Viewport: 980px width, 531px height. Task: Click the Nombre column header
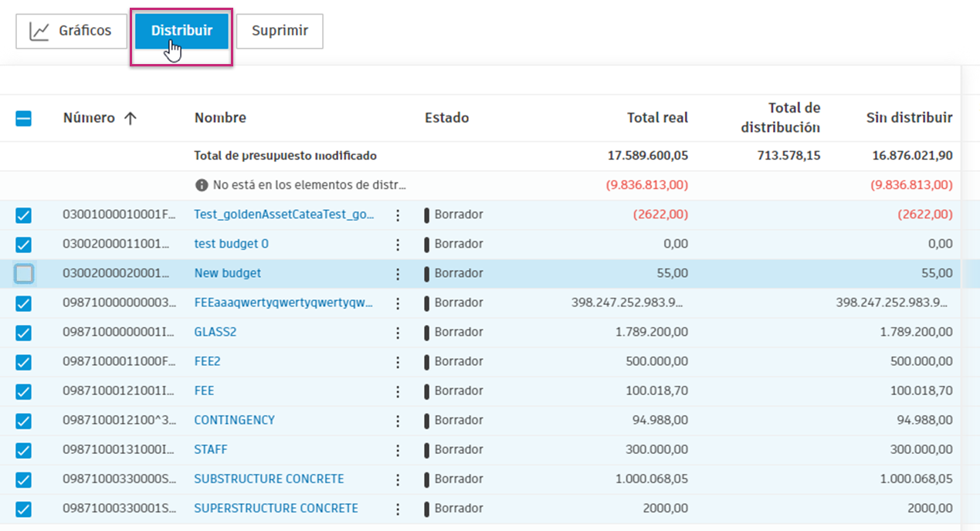(x=220, y=118)
